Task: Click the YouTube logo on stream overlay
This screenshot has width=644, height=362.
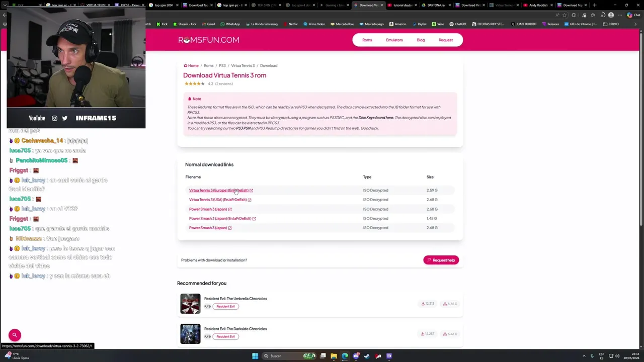Action: (x=37, y=118)
